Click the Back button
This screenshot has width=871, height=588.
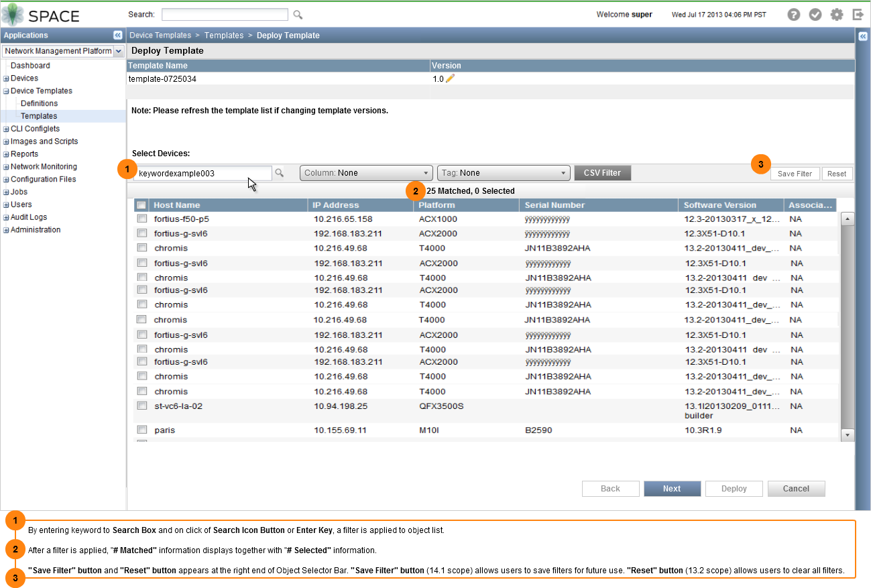(610, 489)
